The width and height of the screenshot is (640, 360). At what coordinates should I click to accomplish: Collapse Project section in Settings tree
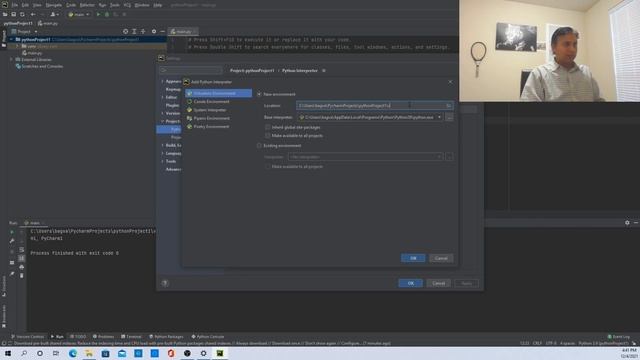pos(162,122)
